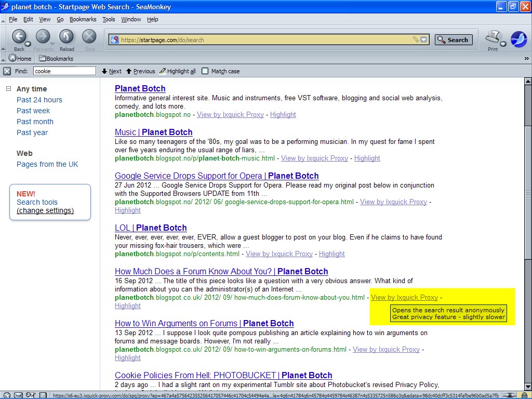The height and width of the screenshot is (399, 532).
Task: Open Google Service Drops Support for Opera result
Action: click(217, 176)
